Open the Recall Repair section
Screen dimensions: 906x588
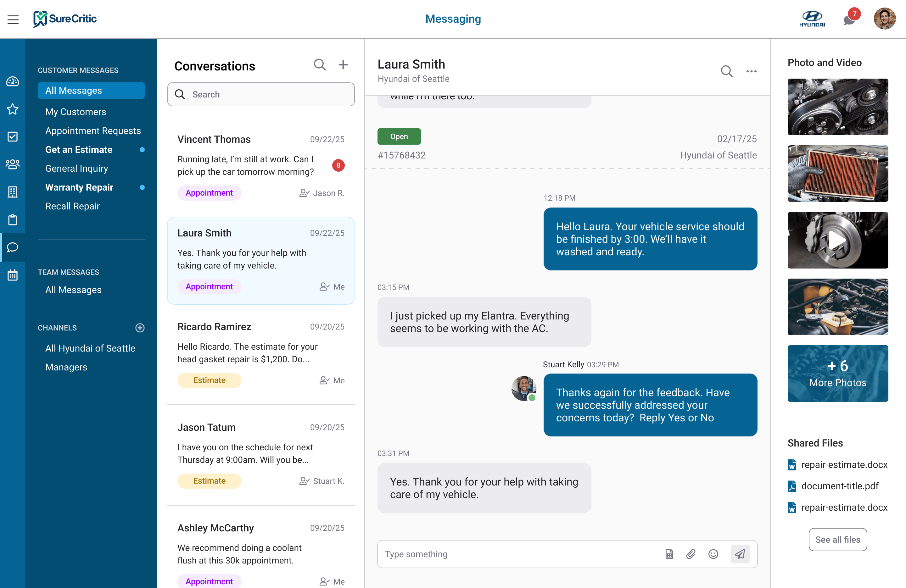point(73,206)
